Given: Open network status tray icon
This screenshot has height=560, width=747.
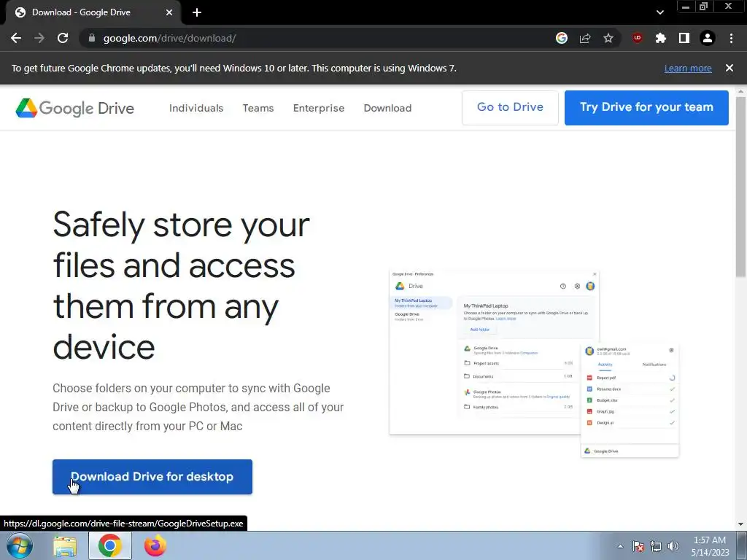Looking at the screenshot, I should point(656,546).
